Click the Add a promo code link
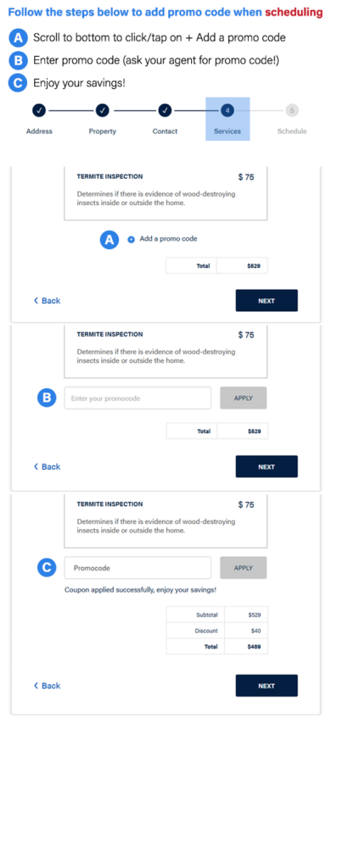The image size is (348, 868). 168,238
